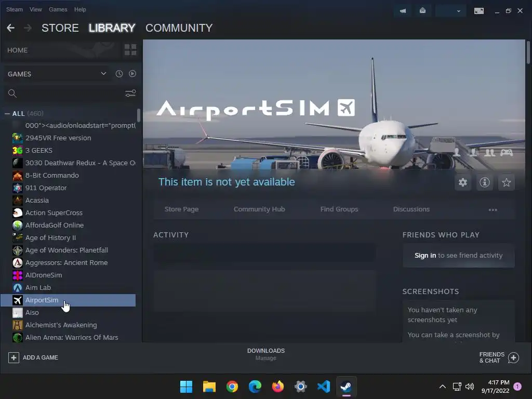The image size is (532, 399).
Task: Open the Community Hub link
Action: [x=259, y=209]
